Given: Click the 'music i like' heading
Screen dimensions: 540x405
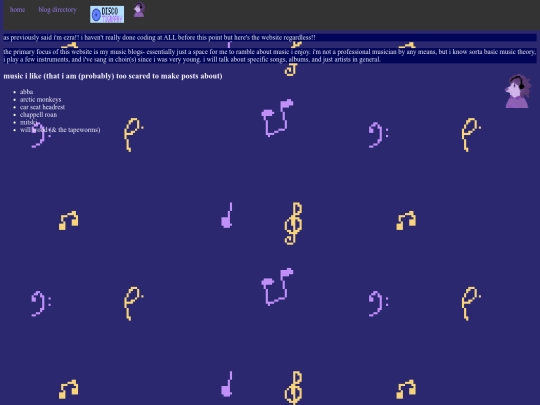Looking at the screenshot, I should [x=113, y=76].
